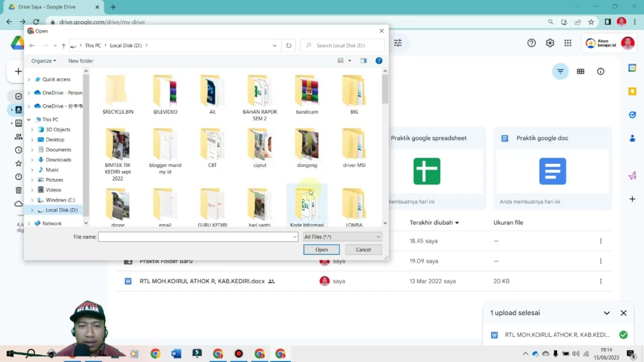Open Google Drive settings gear
The image size is (644, 362).
(550, 43)
